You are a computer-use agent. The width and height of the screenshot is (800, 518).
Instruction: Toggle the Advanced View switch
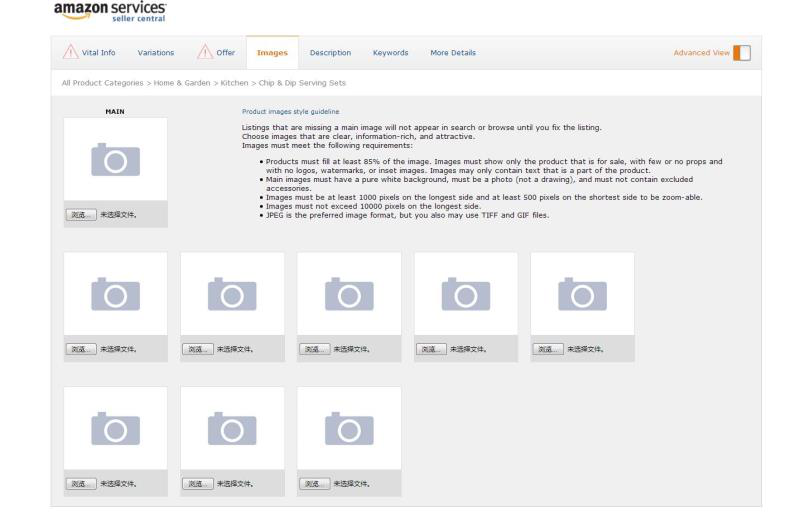(742, 53)
